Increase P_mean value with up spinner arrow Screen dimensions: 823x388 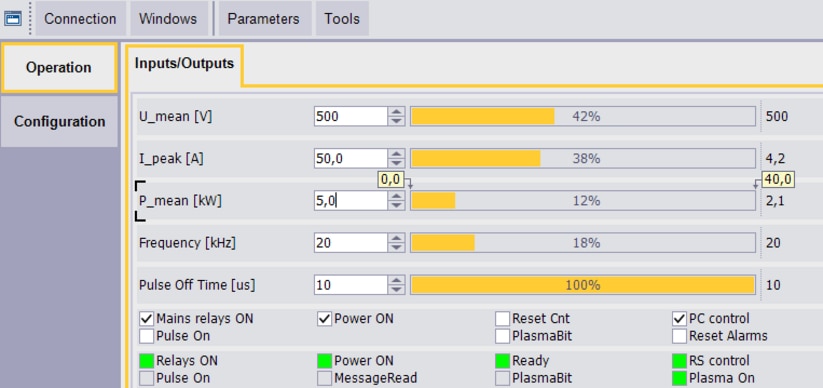(x=397, y=195)
